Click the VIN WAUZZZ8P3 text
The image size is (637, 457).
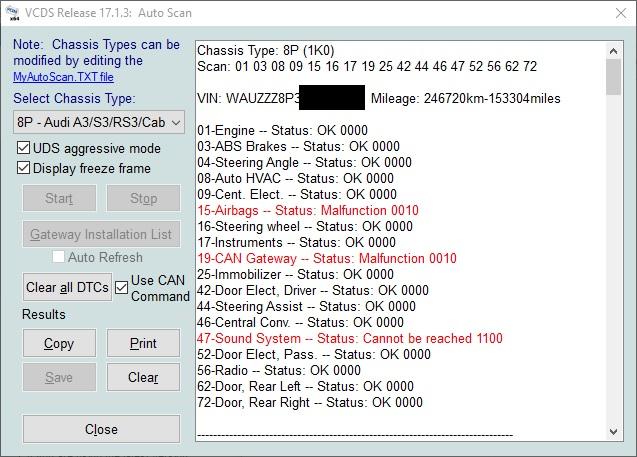[248, 98]
